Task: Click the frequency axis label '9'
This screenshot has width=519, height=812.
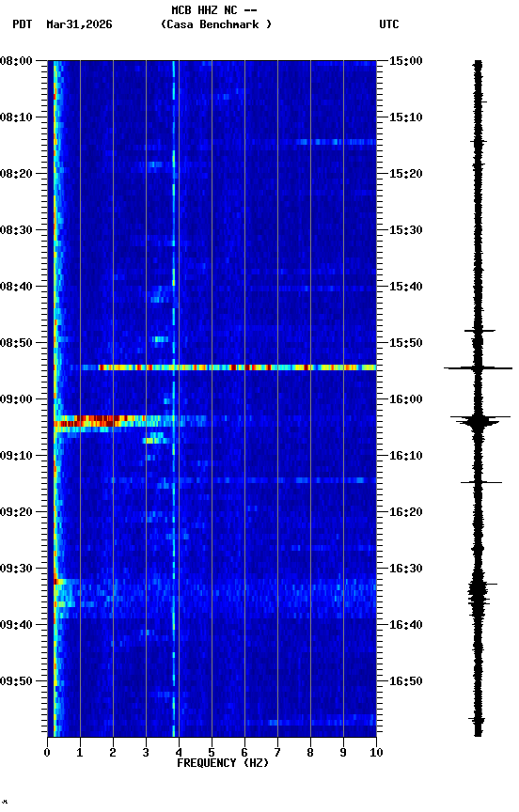Action: tap(343, 753)
